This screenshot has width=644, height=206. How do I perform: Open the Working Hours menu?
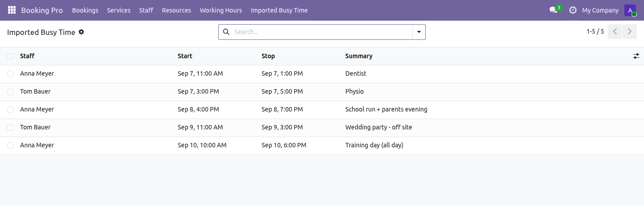[x=221, y=10]
